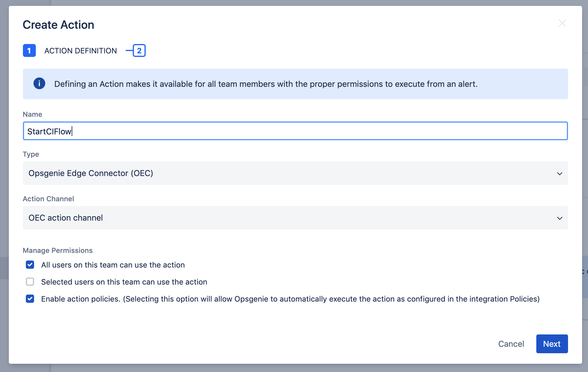Toggle All users on this team checkbox
This screenshot has height=372, width=588.
coord(30,265)
